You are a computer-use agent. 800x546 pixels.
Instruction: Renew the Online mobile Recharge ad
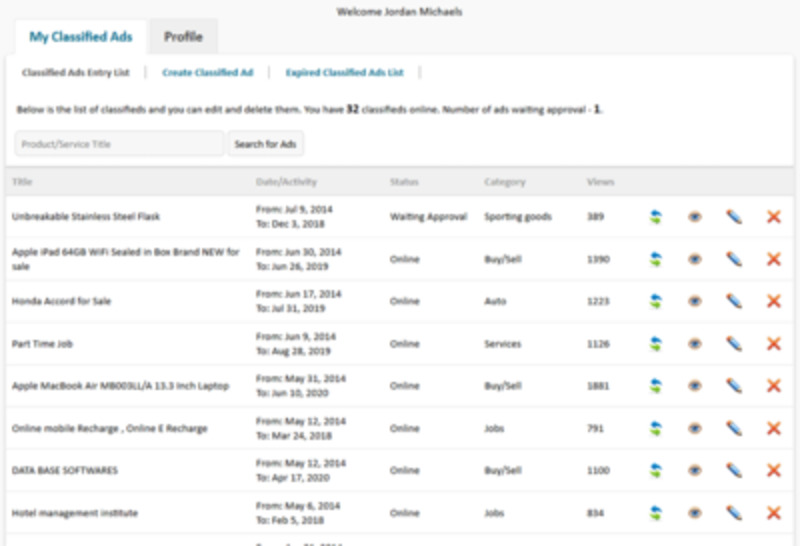pos(656,428)
